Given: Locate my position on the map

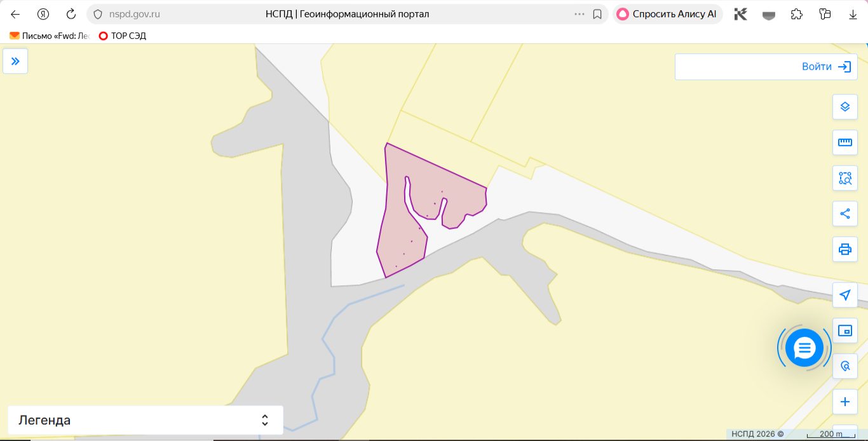Looking at the screenshot, I should tap(845, 295).
